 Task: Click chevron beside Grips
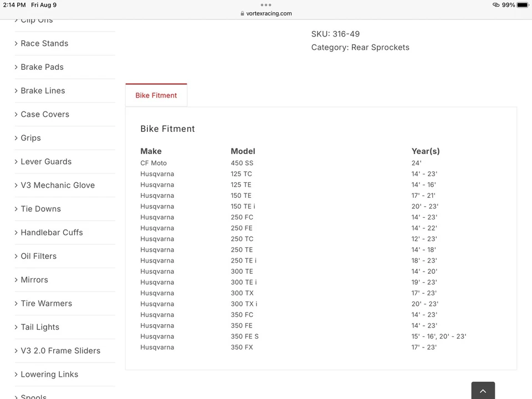(x=16, y=138)
